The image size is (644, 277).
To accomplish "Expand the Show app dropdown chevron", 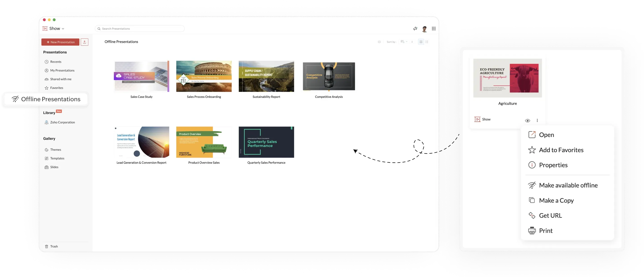I will [63, 28].
